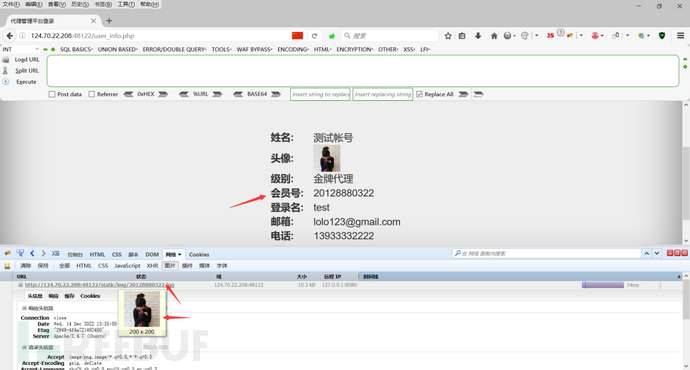The width and height of the screenshot is (690, 370).
Task: Click the 保持 persist button in Net panel
Action: click(x=43, y=266)
